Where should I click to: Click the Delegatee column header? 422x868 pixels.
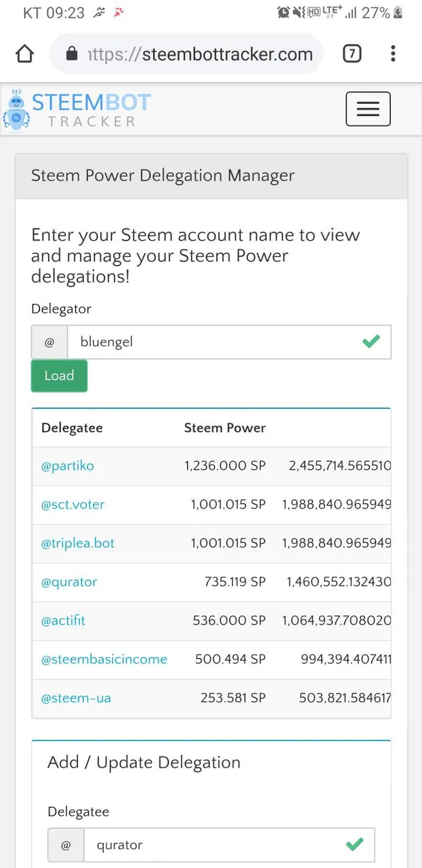coord(72,428)
